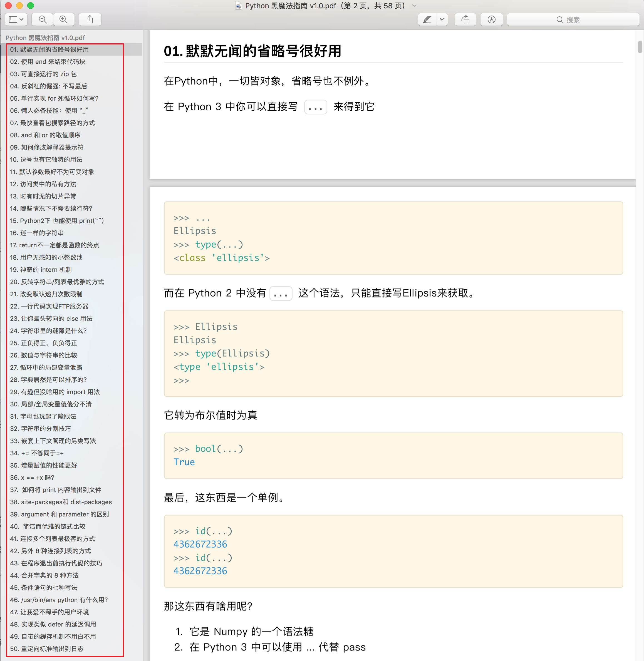Select the highlight pen tool
The height and width of the screenshot is (661, 644).
point(427,20)
